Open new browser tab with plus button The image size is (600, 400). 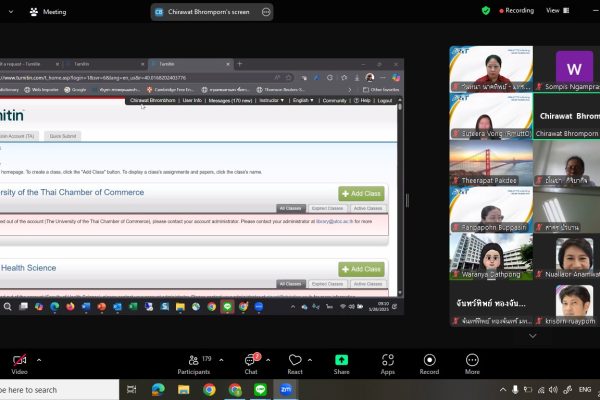click(x=240, y=64)
